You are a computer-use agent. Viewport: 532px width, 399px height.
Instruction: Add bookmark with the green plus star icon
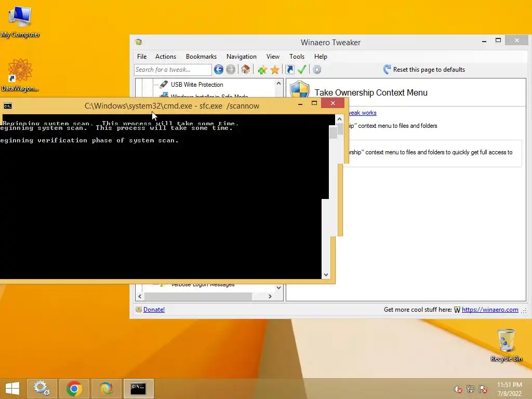(x=262, y=70)
